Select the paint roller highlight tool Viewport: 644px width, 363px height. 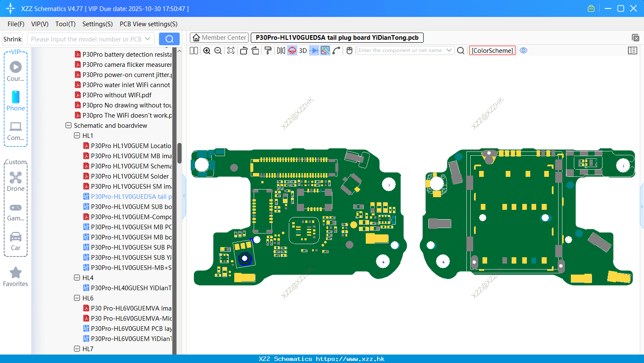(x=268, y=50)
